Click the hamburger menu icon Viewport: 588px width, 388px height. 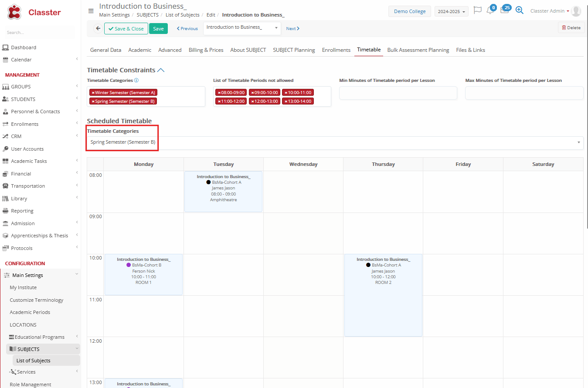(91, 11)
